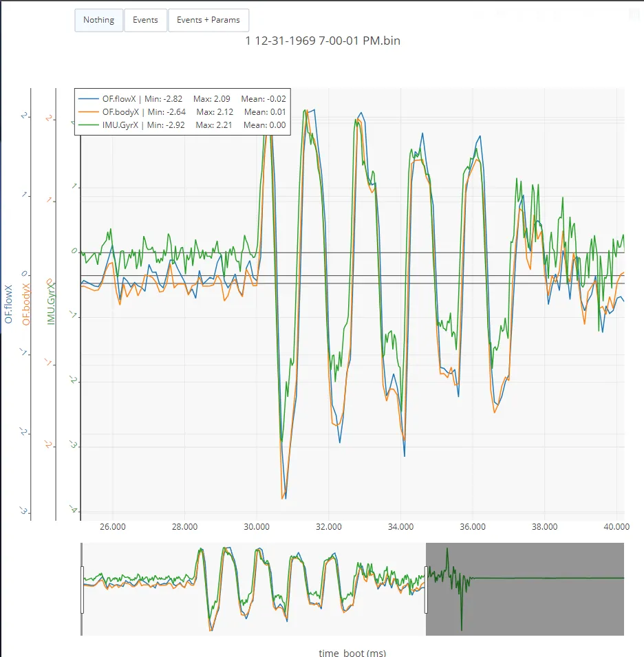
Task: Switch annotations to Events
Action: tap(145, 20)
